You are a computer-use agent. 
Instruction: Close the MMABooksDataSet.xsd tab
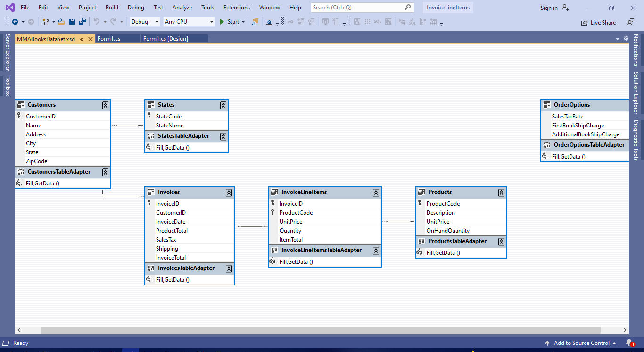pos(91,39)
